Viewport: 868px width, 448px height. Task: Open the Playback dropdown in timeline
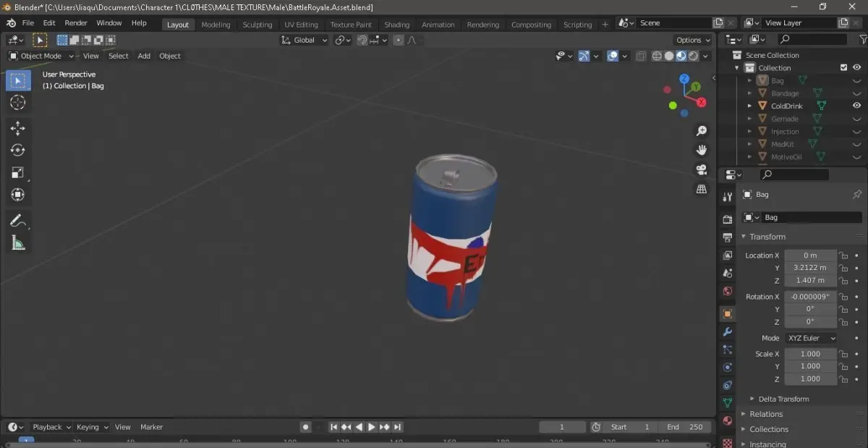coord(51,427)
